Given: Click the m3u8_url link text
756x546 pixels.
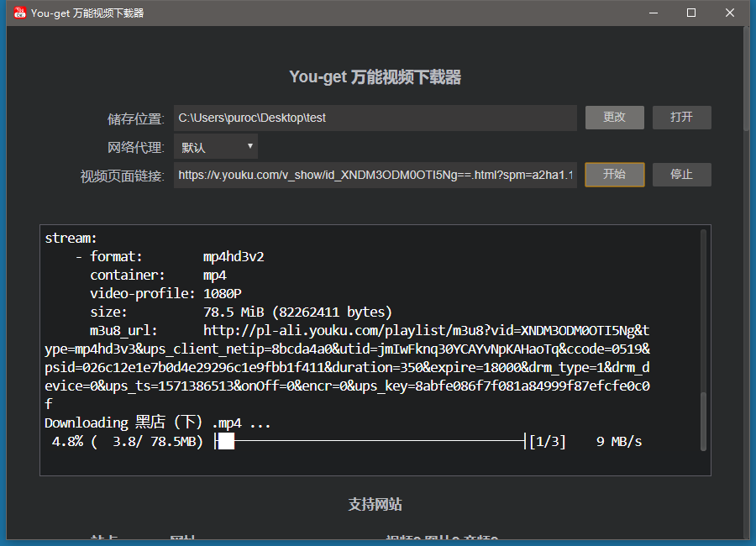Looking at the screenshot, I should (x=347, y=368).
